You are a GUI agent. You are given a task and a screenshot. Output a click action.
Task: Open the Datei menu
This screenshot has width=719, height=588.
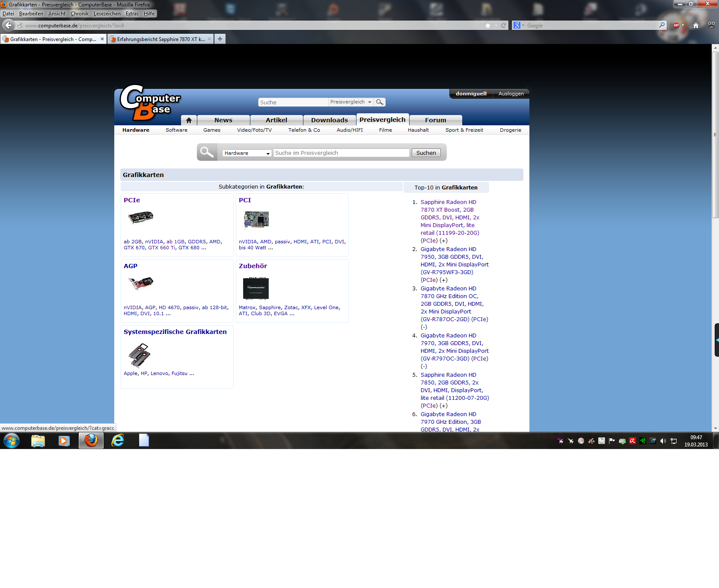coord(8,14)
